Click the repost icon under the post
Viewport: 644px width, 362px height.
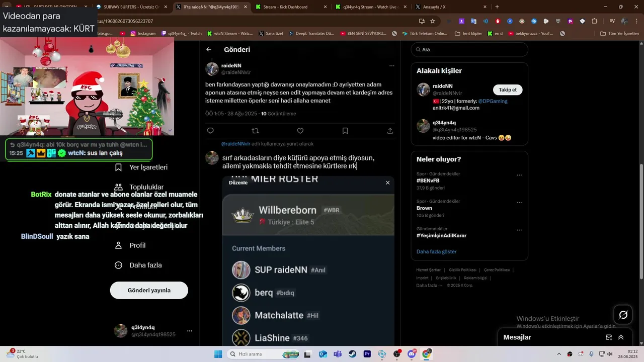pos(255,131)
